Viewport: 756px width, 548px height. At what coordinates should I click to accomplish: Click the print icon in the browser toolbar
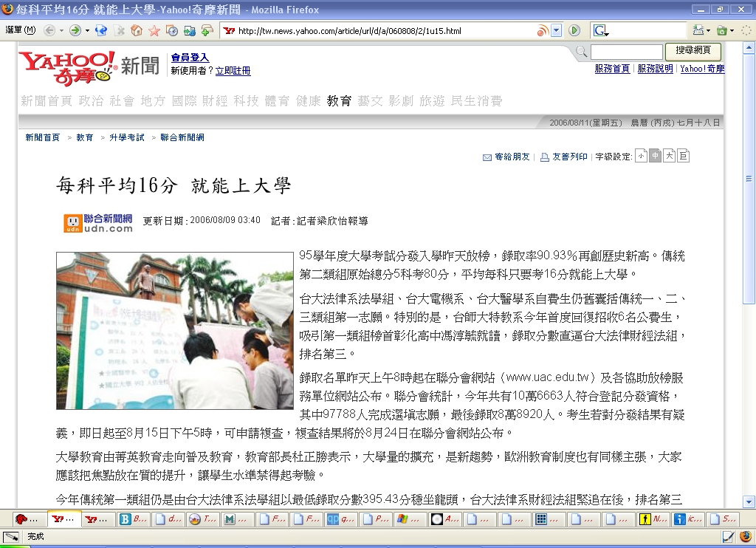point(698,30)
